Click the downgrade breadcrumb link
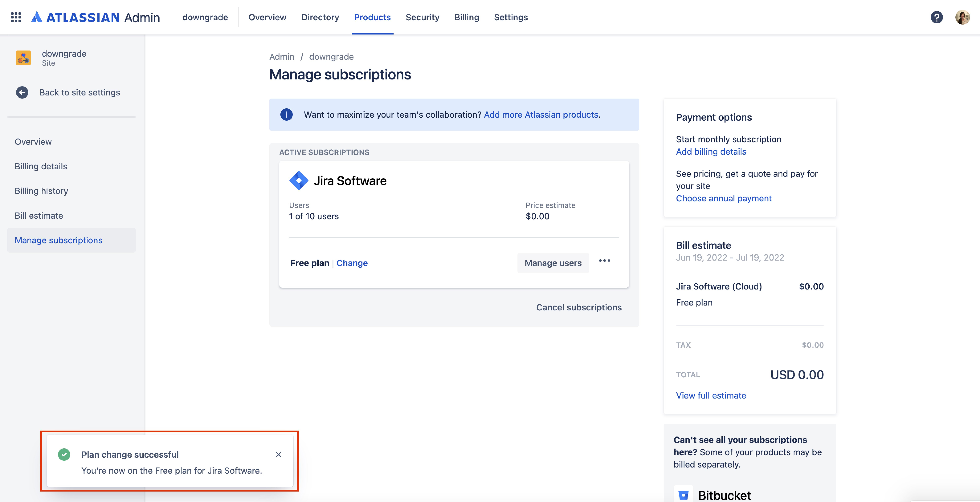This screenshot has height=502, width=980. 331,57
